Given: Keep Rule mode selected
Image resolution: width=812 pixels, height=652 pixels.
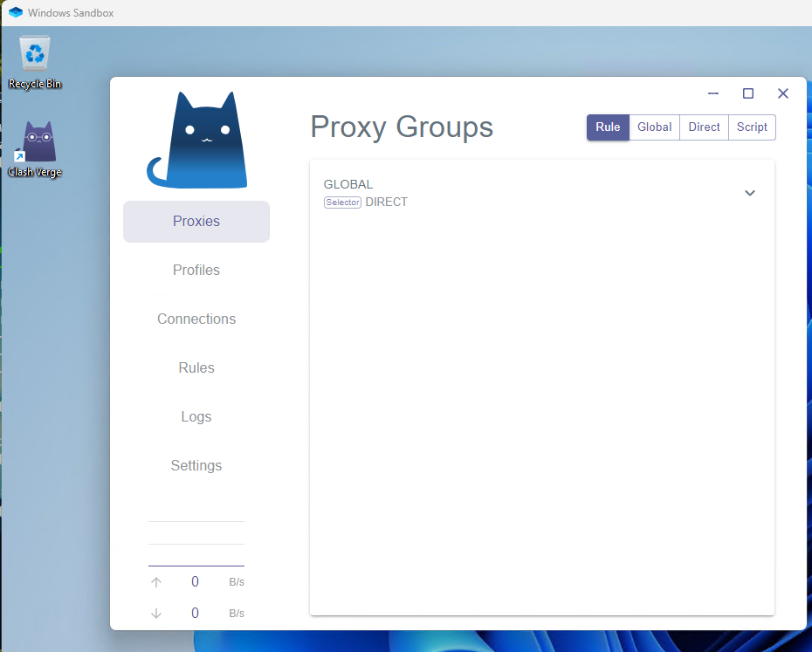Looking at the screenshot, I should point(608,127).
